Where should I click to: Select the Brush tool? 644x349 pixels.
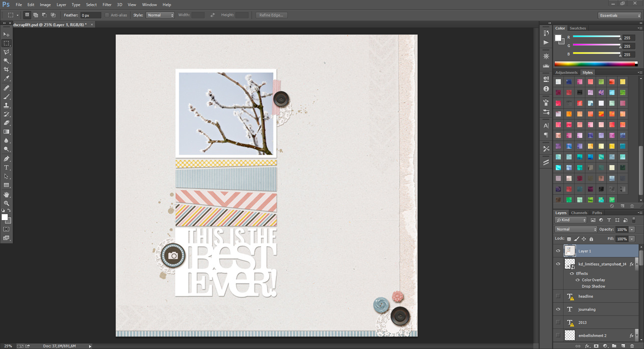pos(6,97)
